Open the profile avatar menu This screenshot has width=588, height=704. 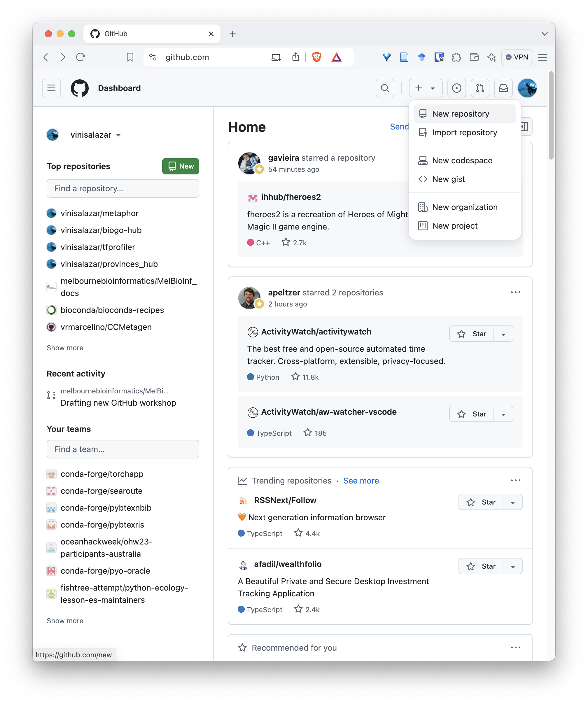(527, 88)
